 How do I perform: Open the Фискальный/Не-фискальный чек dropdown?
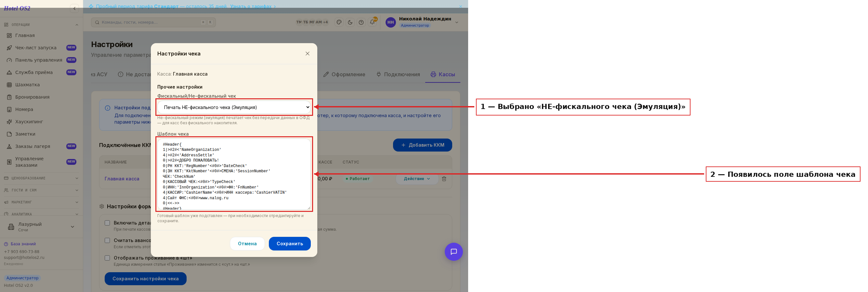(234, 107)
